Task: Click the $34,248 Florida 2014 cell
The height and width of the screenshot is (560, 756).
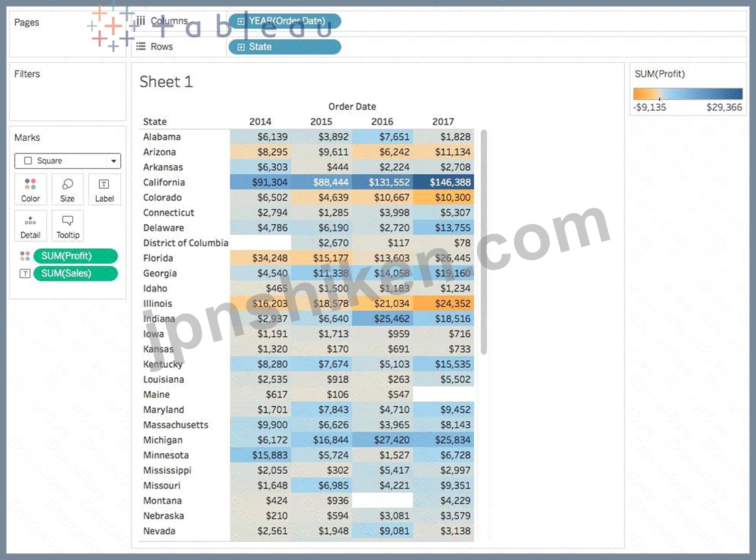Action: (x=261, y=258)
